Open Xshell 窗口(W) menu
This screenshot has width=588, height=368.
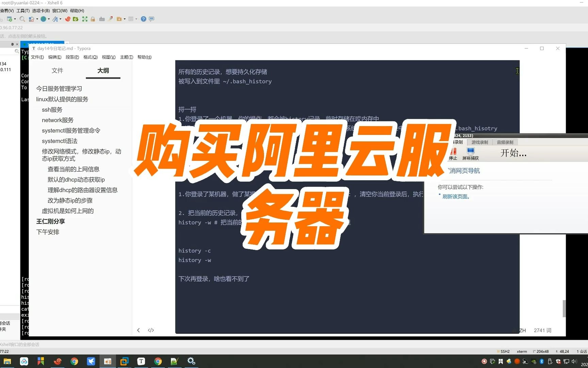tap(60, 11)
